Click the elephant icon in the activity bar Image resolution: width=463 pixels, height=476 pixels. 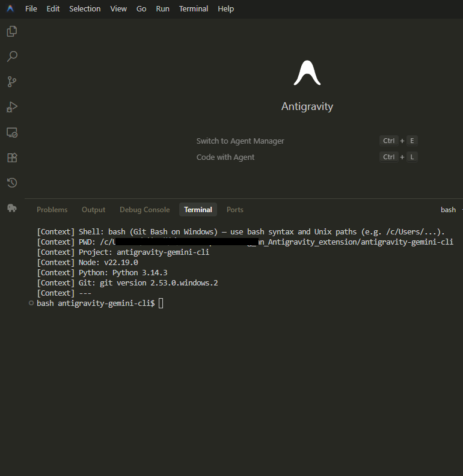12,208
